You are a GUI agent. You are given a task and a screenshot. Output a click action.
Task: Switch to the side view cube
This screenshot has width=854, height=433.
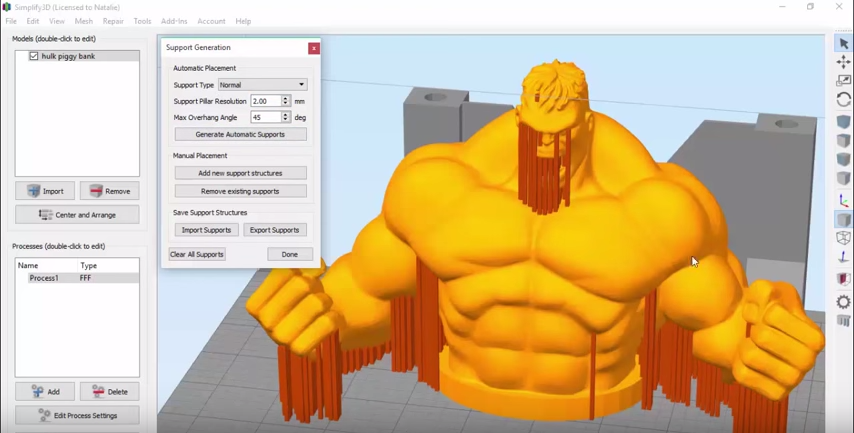843,178
